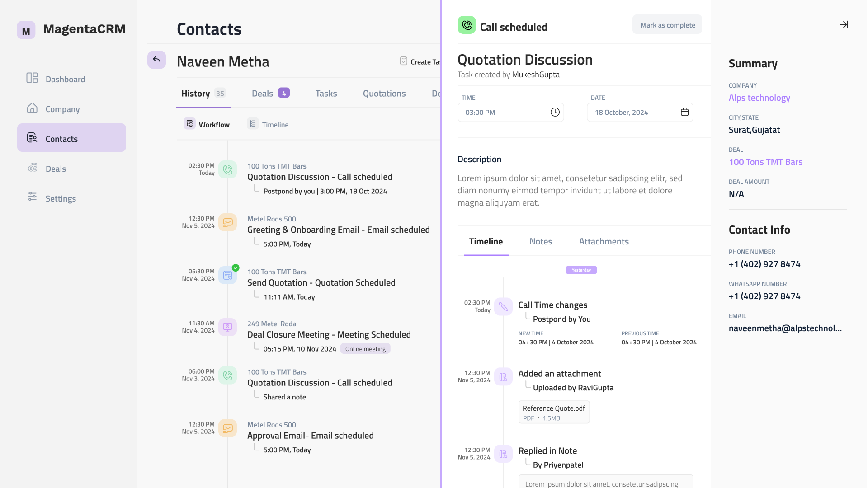Image resolution: width=868 pixels, height=488 pixels.
Task: Click the collapse panel arrow icon
Action: coord(844,25)
